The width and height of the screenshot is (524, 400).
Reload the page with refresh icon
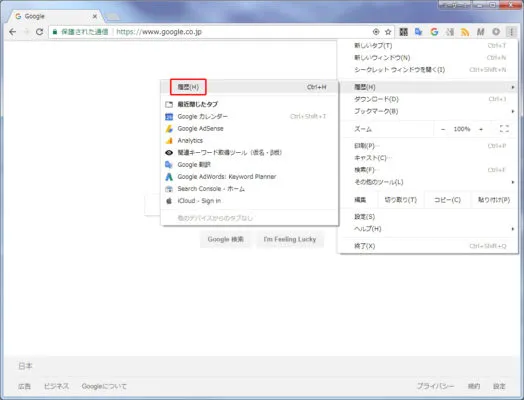pyautogui.click(x=39, y=32)
